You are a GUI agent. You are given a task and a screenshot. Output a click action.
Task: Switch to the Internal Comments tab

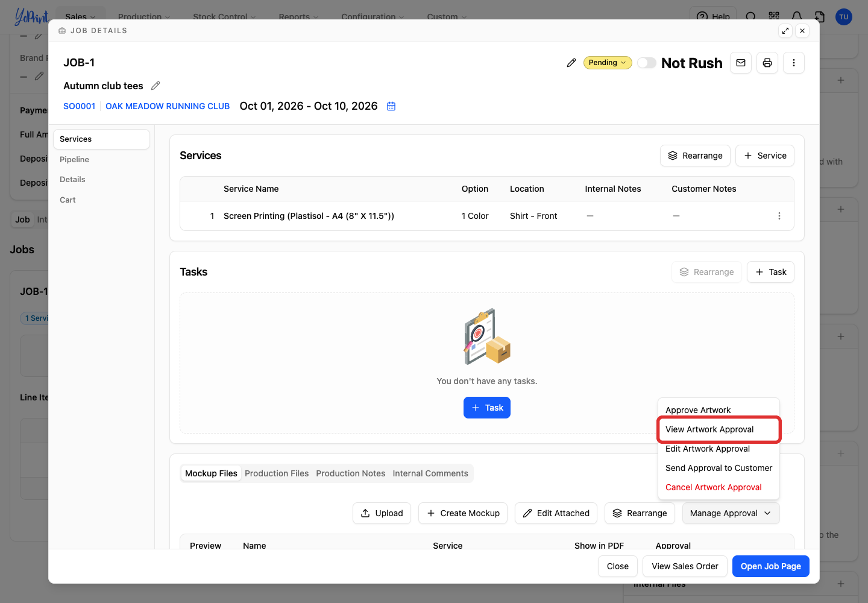click(x=430, y=473)
